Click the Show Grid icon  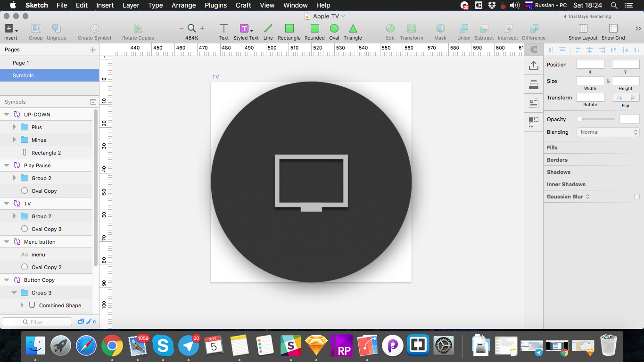[613, 29]
